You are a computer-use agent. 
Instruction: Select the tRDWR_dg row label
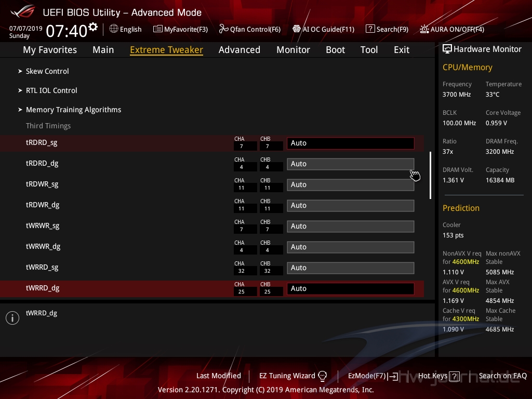tap(43, 205)
